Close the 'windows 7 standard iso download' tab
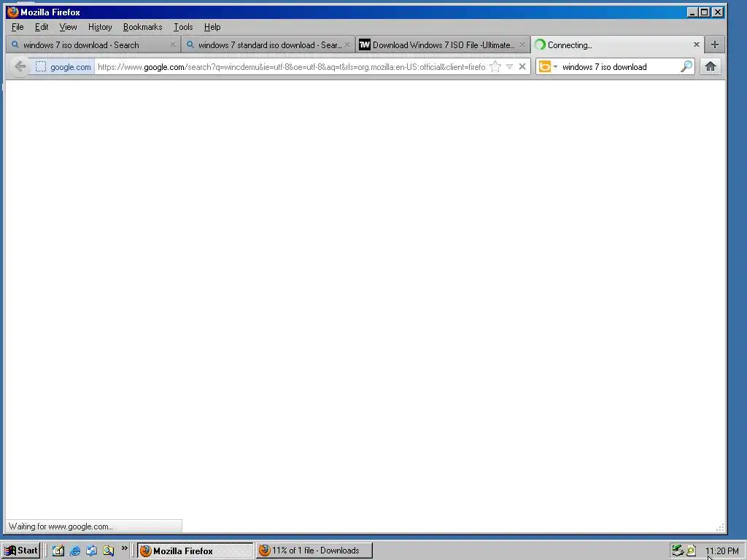Screen dimensions: 747x560 (347, 44)
